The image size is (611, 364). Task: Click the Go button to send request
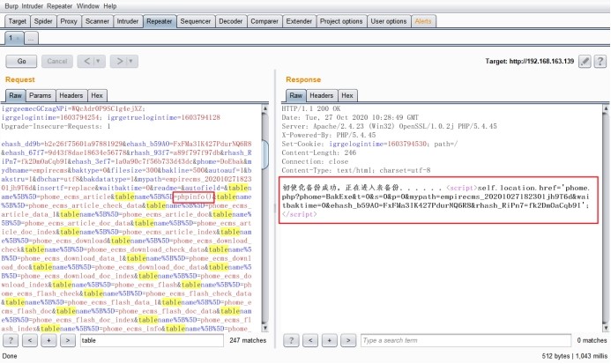[21, 61]
